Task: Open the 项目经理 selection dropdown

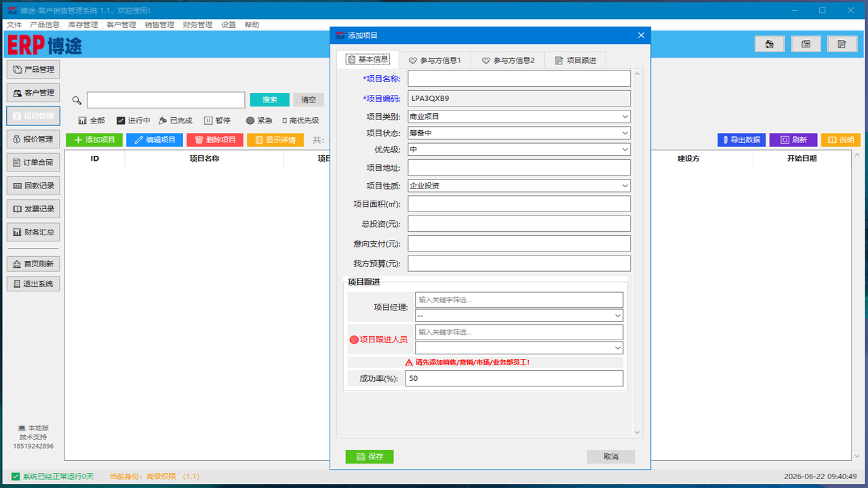Action: 519,316
